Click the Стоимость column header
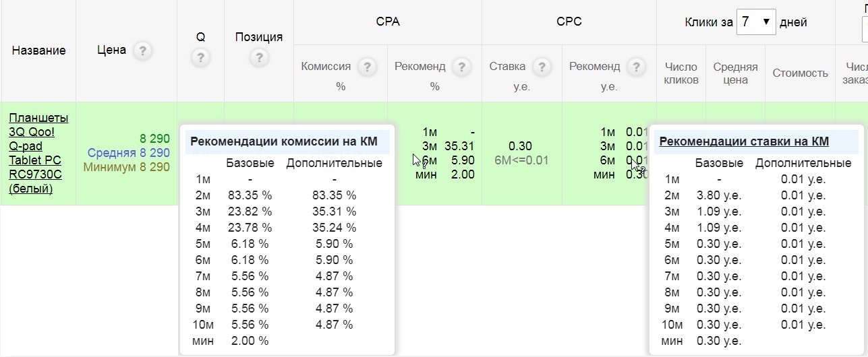 800,73
